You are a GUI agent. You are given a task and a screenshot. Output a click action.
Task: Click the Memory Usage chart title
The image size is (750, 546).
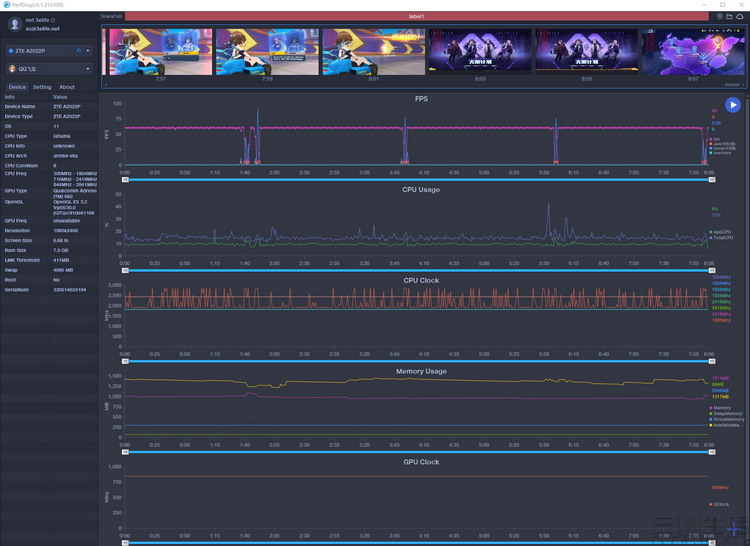tap(421, 371)
